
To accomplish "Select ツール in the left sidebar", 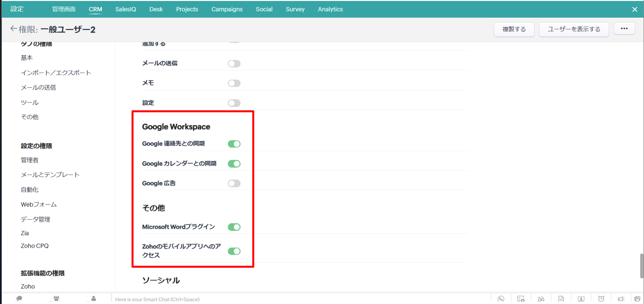I will (29, 102).
